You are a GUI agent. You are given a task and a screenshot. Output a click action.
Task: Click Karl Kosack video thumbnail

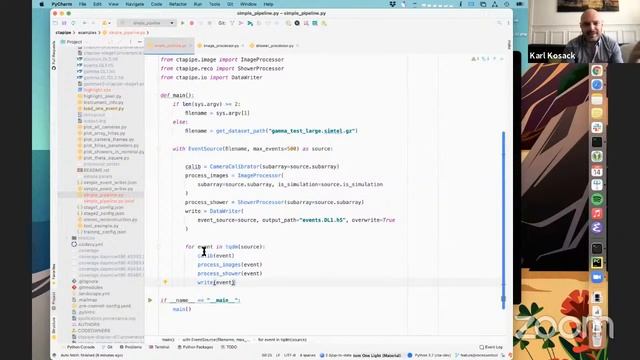pos(584,31)
